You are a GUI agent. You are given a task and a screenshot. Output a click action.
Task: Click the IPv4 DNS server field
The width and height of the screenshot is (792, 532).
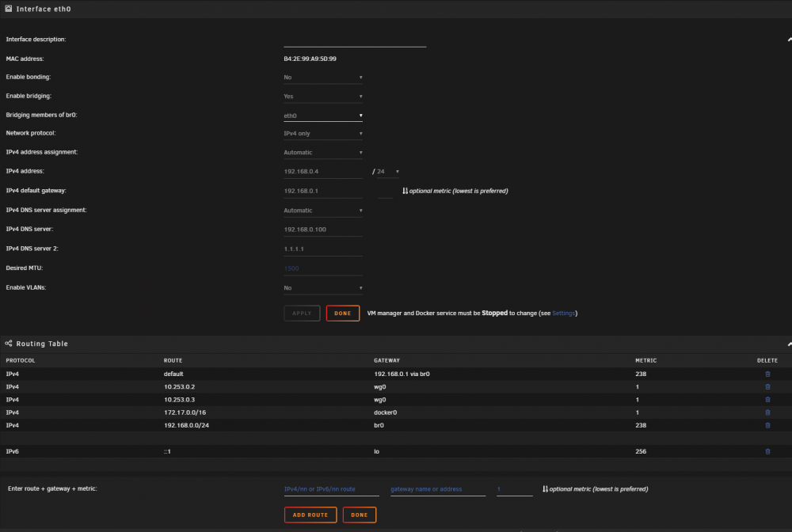[323, 230]
